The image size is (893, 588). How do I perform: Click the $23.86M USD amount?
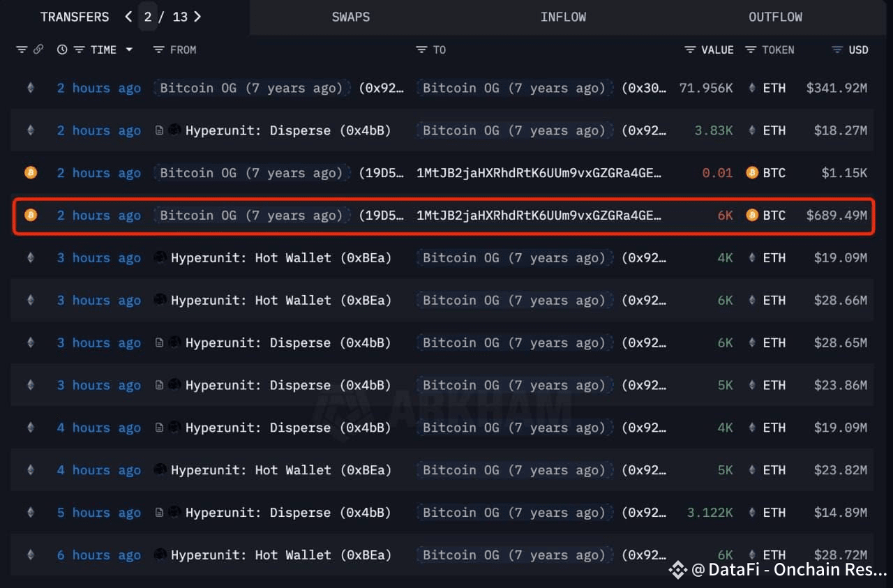[841, 385]
